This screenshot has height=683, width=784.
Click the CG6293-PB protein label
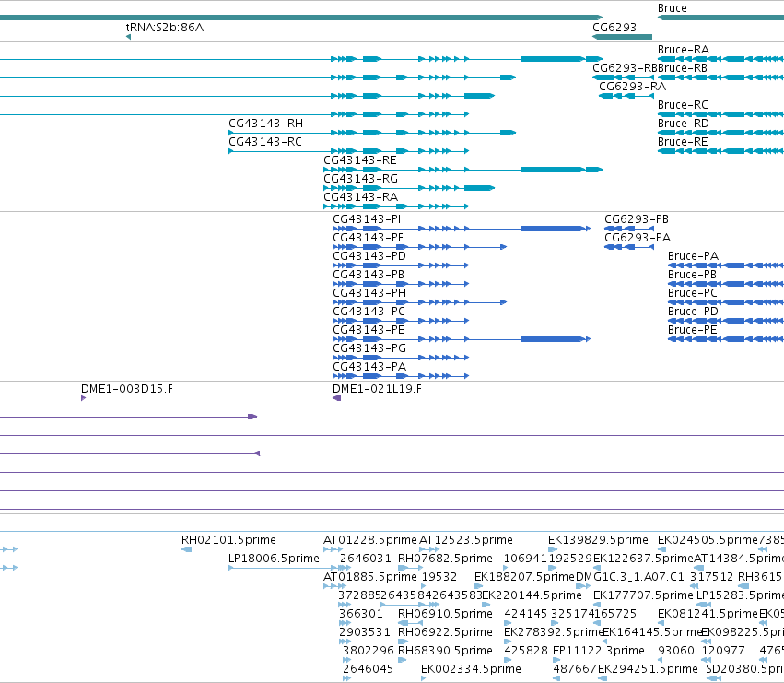pyautogui.click(x=636, y=219)
